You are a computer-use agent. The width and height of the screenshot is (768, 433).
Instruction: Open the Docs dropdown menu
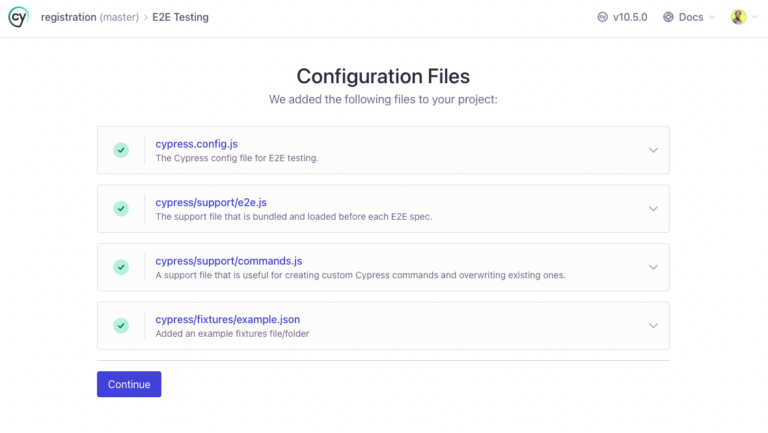(x=689, y=17)
